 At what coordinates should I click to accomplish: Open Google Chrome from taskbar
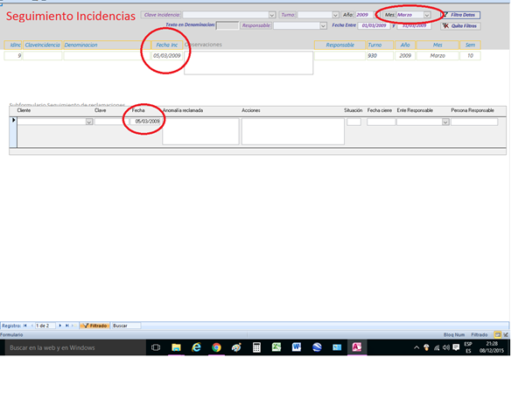pos(216,347)
